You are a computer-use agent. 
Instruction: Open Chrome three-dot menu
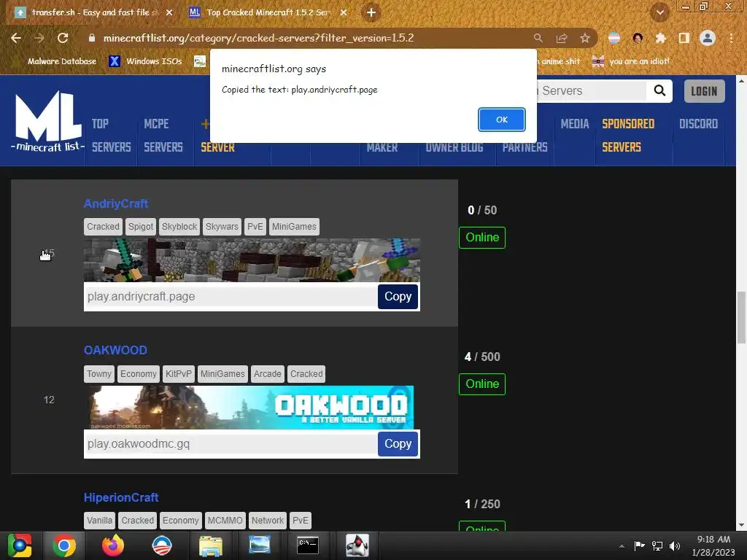[731, 38]
